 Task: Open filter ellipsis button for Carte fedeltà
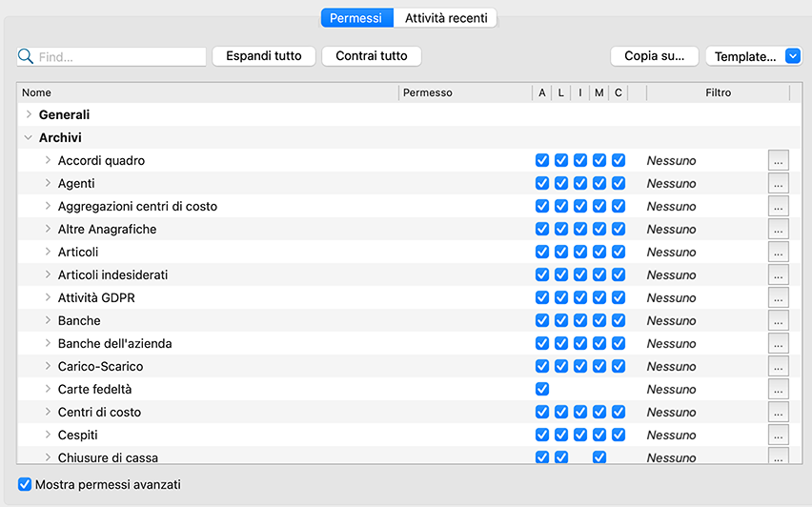click(x=779, y=389)
